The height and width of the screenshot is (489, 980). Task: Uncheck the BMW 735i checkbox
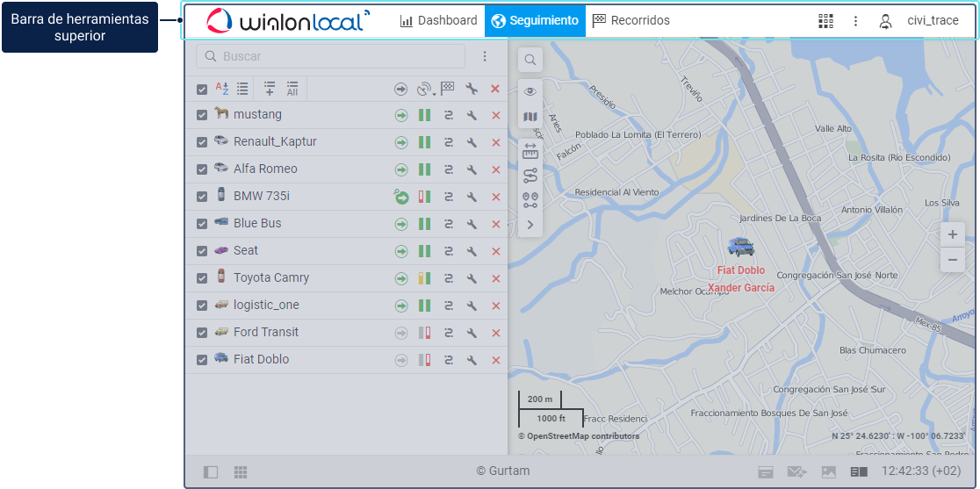(x=201, y=197)
